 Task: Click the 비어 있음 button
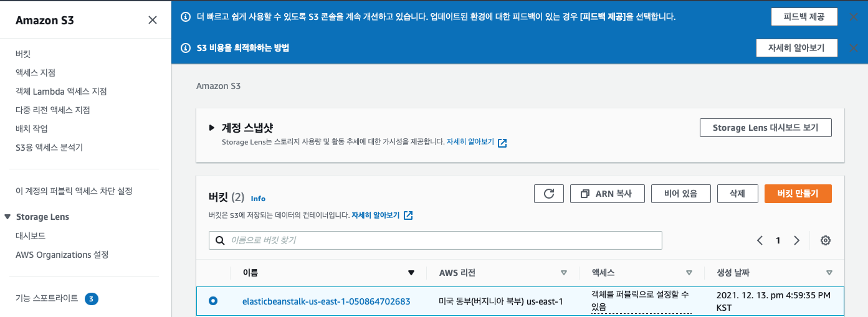(x=681, y=194)
